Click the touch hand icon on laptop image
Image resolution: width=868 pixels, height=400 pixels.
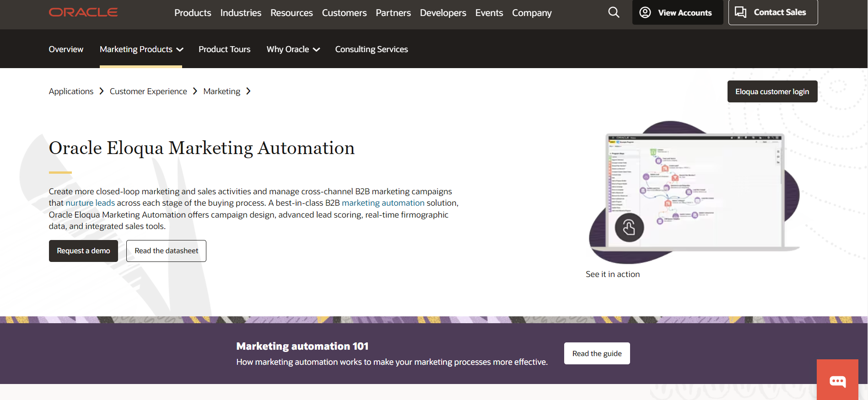pos(629,227)
